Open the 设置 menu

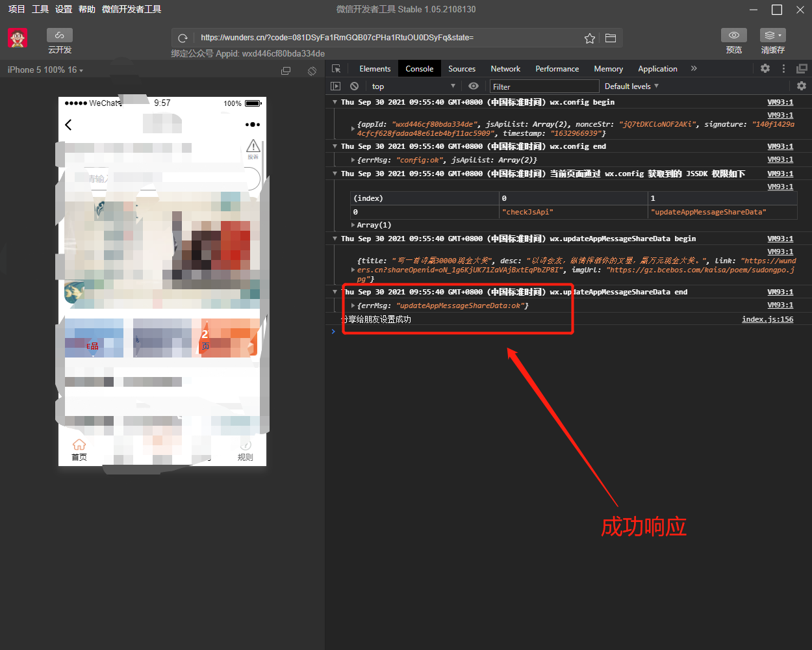(64, 9)
